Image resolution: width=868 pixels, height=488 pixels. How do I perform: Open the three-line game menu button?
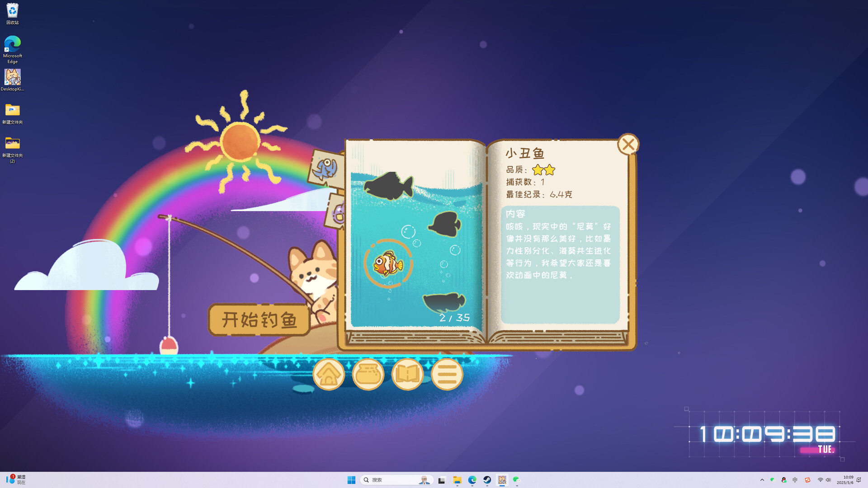[x=447, y=374]
